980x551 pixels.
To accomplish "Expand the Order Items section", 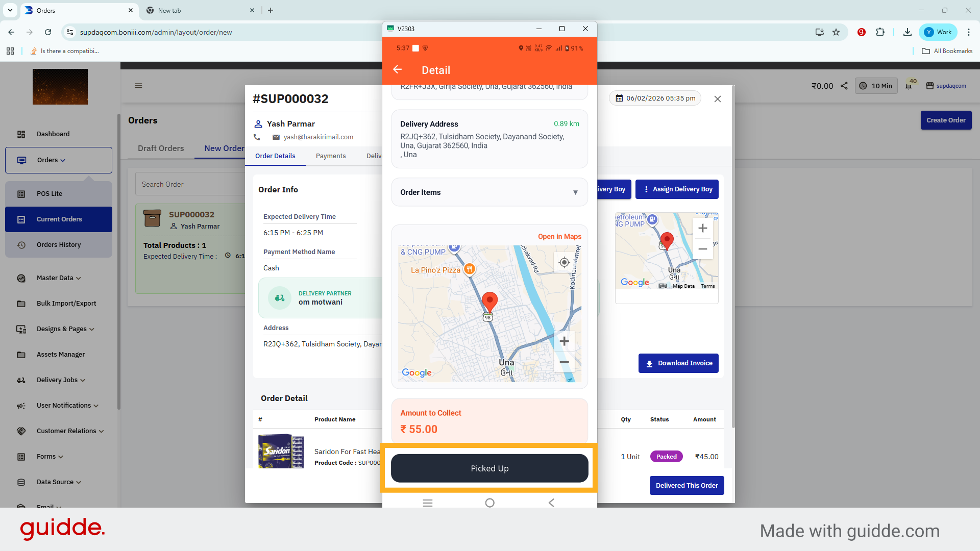I will coord(489,192).
